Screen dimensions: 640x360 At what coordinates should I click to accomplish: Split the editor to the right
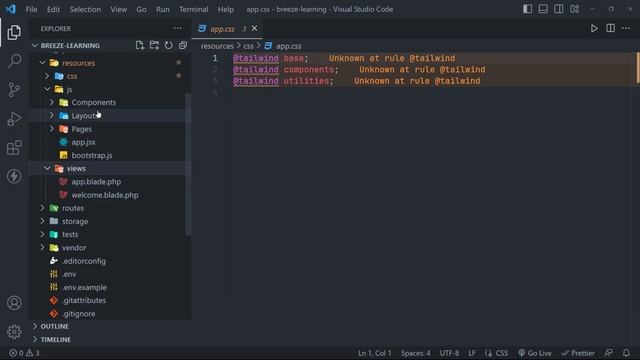click(610, 28)
